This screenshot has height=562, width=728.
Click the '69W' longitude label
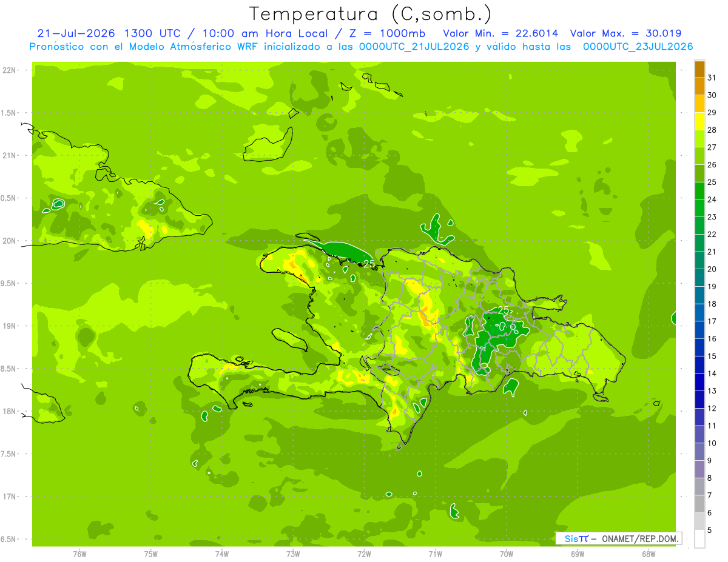[578, 554]
